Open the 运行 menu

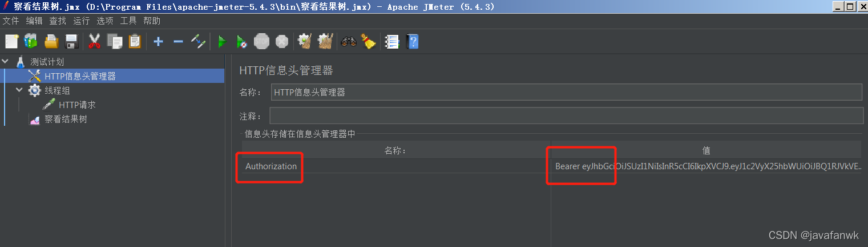pyautogui.click(x=82, y=21)
